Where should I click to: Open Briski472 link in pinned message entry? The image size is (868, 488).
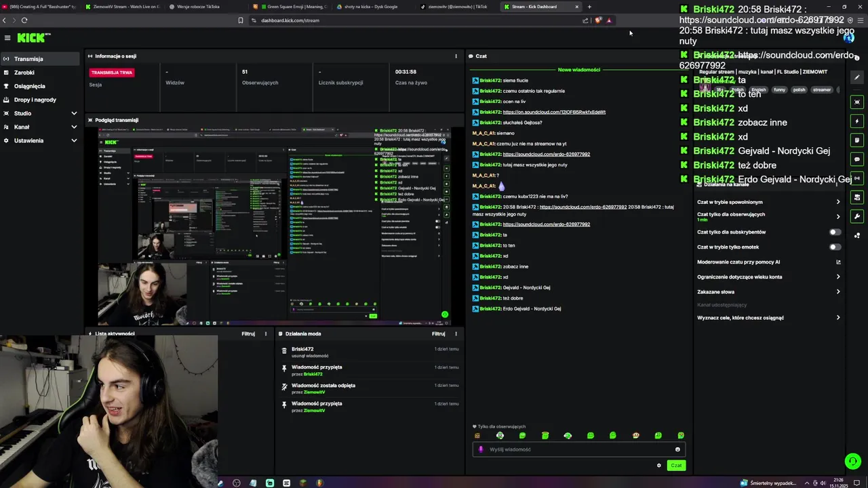[313, 374]
